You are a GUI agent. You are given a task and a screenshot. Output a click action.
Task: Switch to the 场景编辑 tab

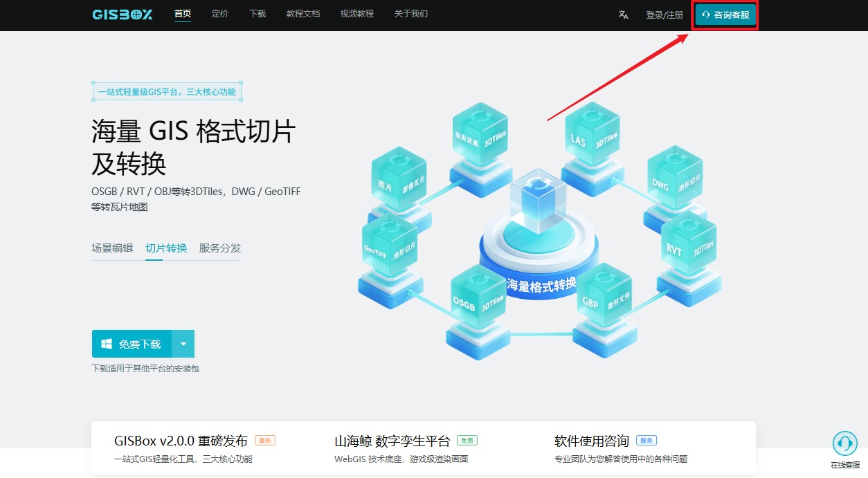tap(112, 248)
